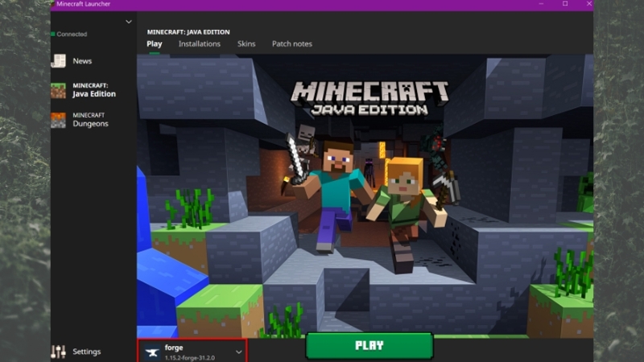The width and height of the screenshot is (644, 362).
Task: Open the forge installation dropdown arrow
Action: 238,352
